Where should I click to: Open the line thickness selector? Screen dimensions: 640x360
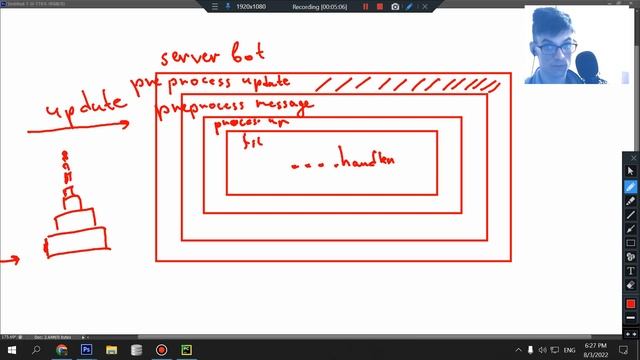click(631, 318)
